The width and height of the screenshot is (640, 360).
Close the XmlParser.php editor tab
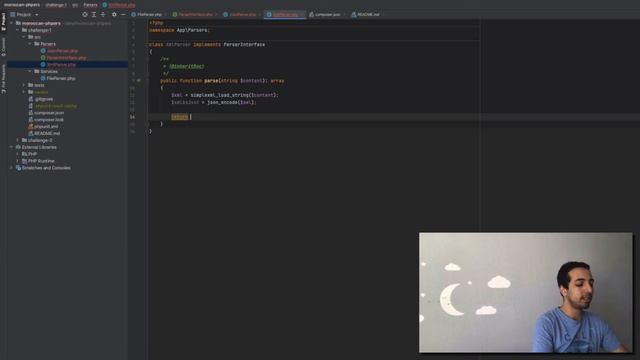coord(302,14)
